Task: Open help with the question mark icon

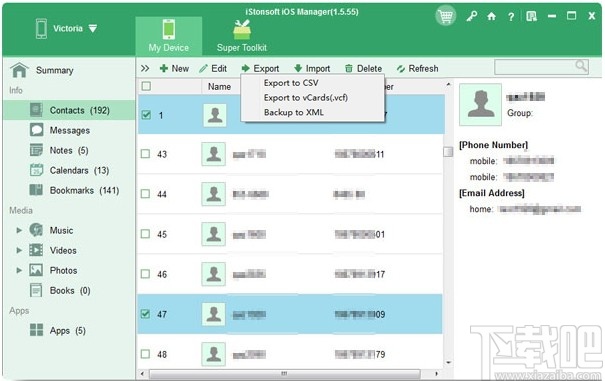Action: [511, 17]
